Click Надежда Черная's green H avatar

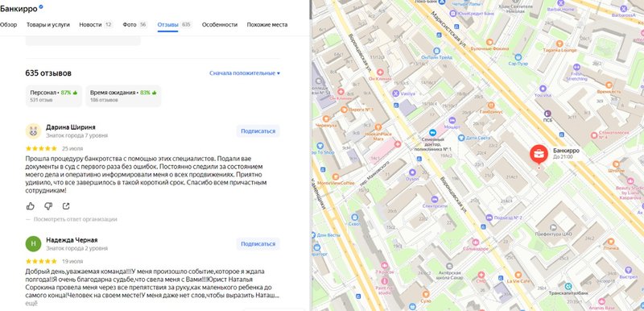coord(33,243)
